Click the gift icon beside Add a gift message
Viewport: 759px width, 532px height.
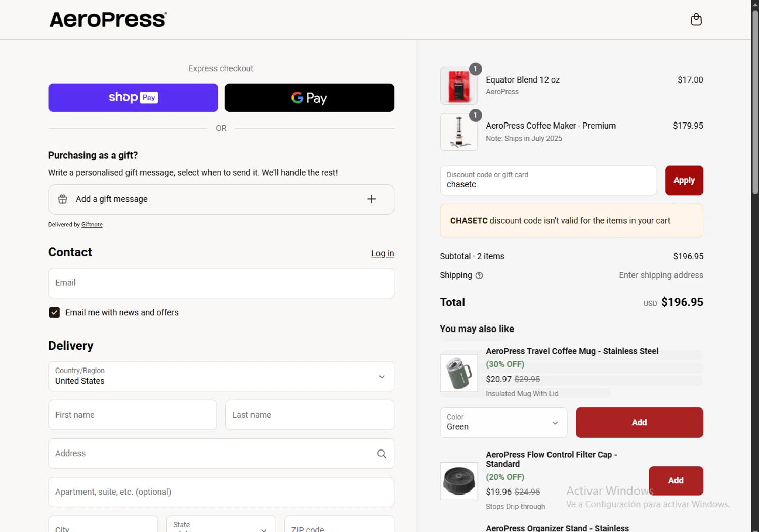click(63, 199)
